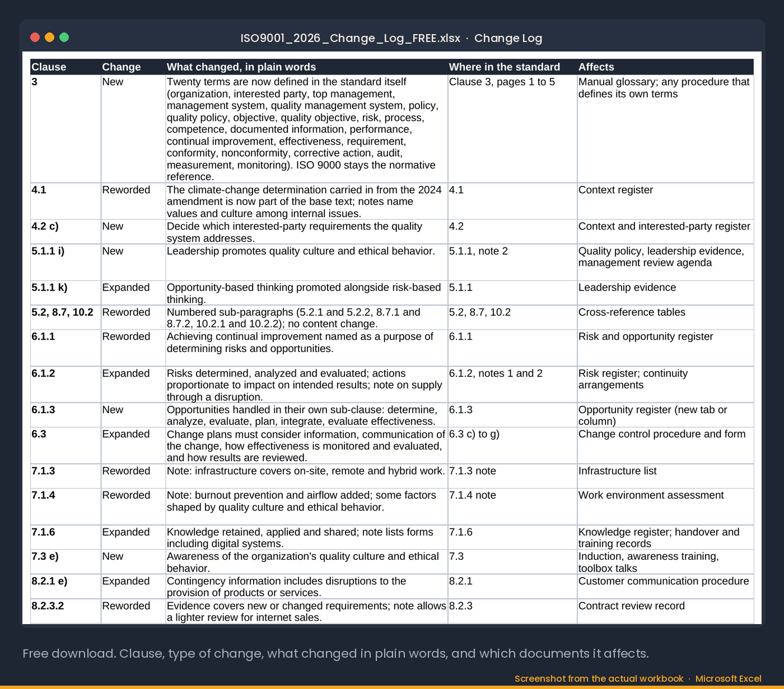This screenshot has height=689, width=784.
Task: Select clause cell '6.3'
Action: pyautogui.click(x=66, y=446)
